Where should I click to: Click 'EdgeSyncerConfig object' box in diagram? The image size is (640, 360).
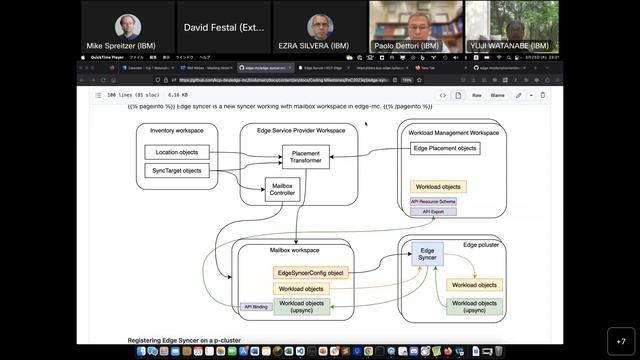click(x=311, y=273)
